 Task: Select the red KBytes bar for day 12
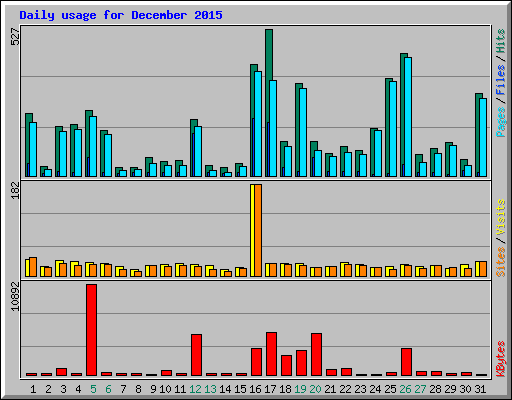197,355
